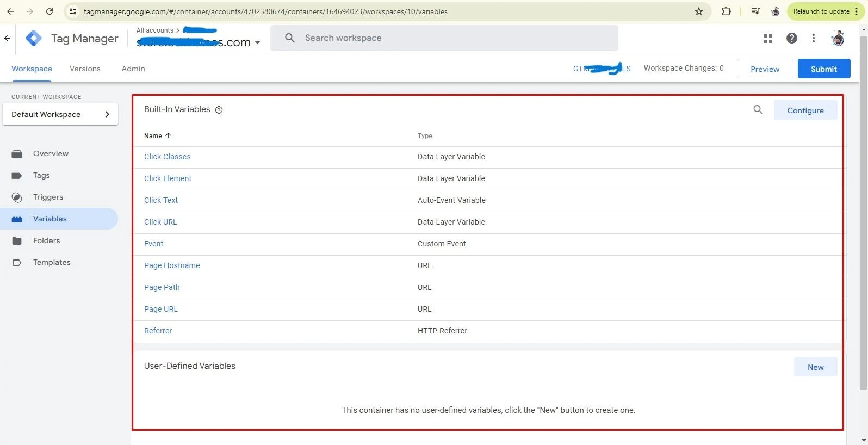Click the Submit button
This screenshot has width=868, height=445.
[x=824, y=69]
